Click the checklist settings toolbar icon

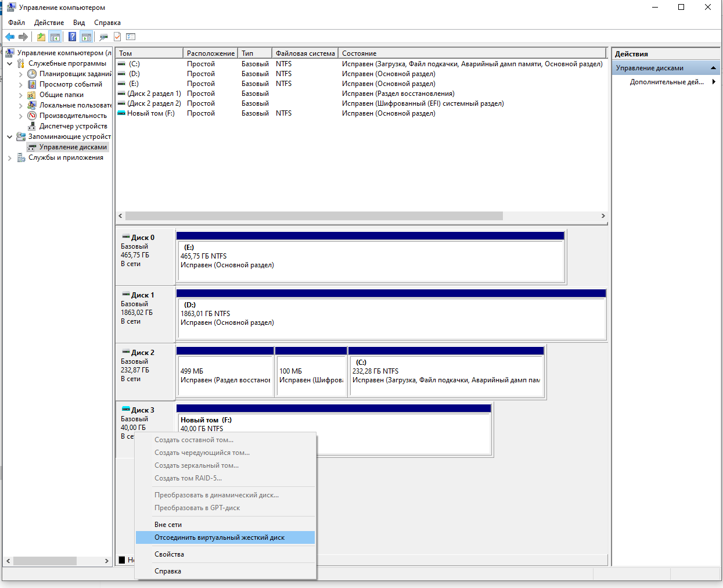tap(131, 37)
